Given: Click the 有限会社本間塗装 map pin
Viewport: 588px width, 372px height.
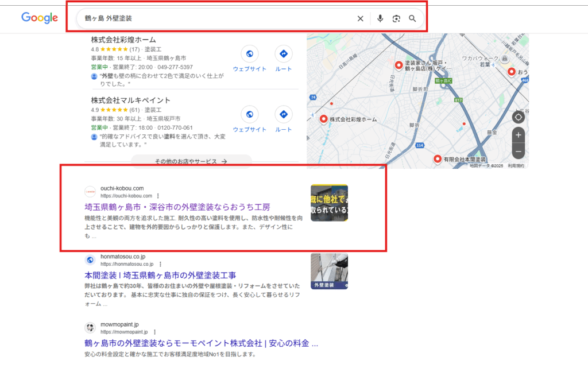Looking at the screenshot, I should point(438,158).
